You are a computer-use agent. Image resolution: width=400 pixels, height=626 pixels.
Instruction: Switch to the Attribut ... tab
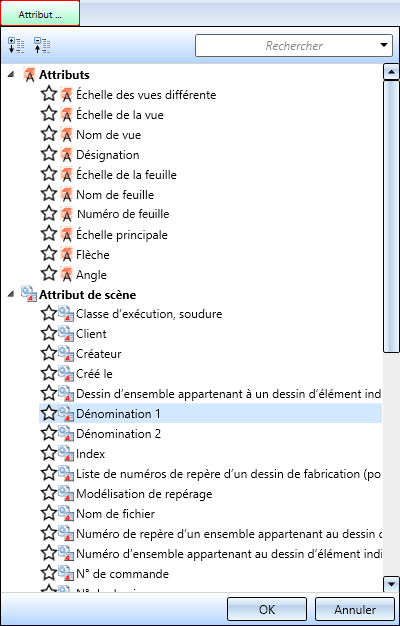pos(40,14)
